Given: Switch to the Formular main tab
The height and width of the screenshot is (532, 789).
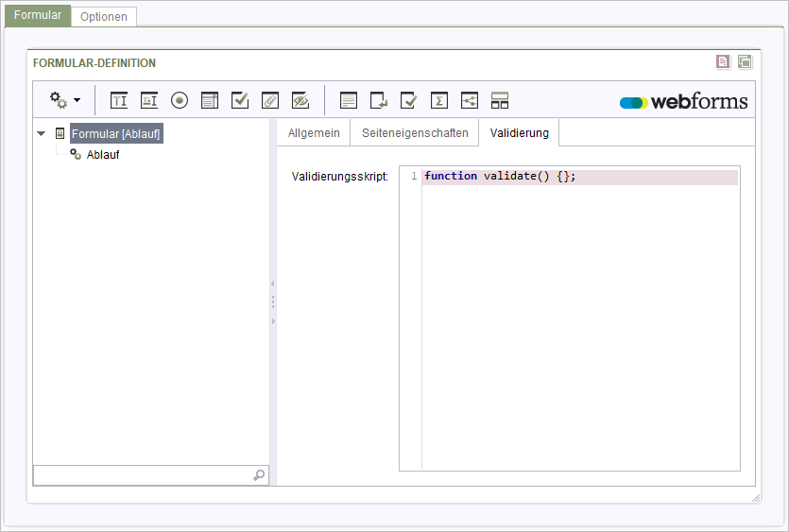Looking at the screenshot, I should point(38,15).
